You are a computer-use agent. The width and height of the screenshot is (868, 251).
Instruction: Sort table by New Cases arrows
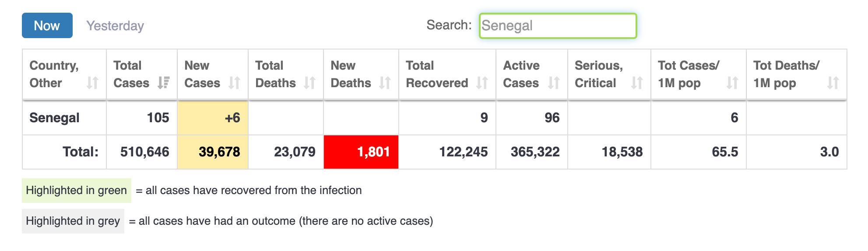235,83
